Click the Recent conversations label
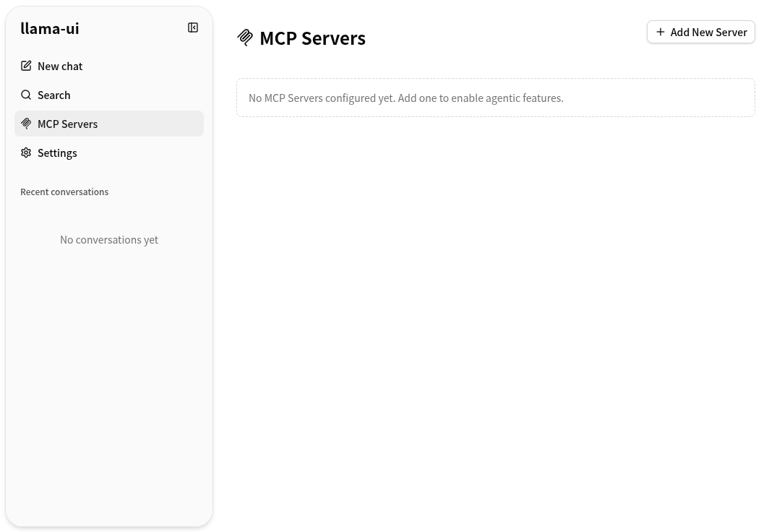The width and height of the screenshot is (769, 532). click(64, 192)
